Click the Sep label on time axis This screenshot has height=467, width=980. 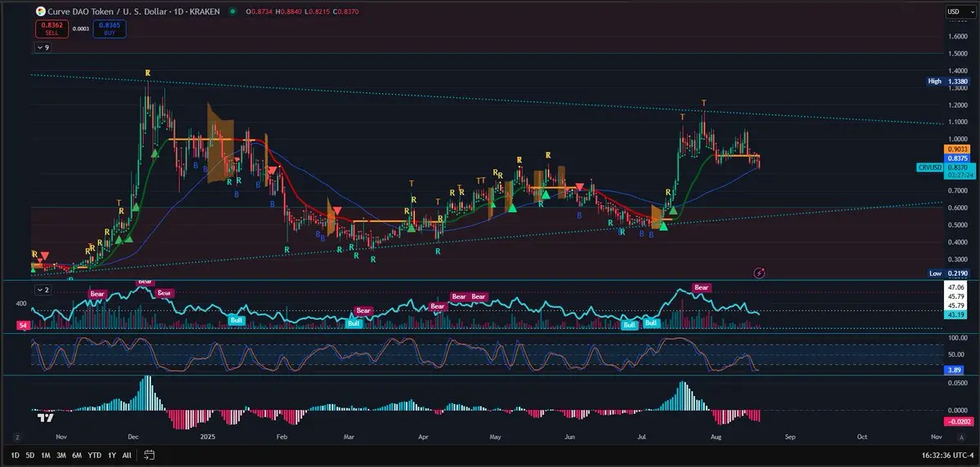pos(789,437)
